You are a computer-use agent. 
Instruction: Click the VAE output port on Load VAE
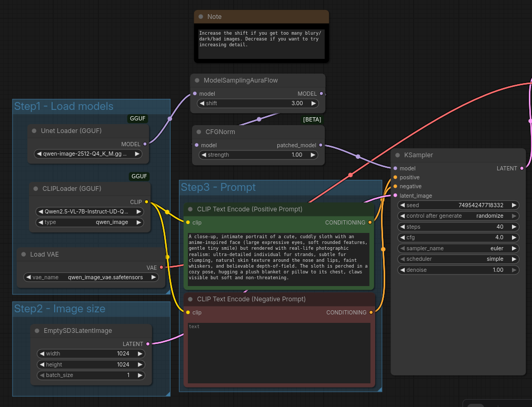click(x=161, y=268)
